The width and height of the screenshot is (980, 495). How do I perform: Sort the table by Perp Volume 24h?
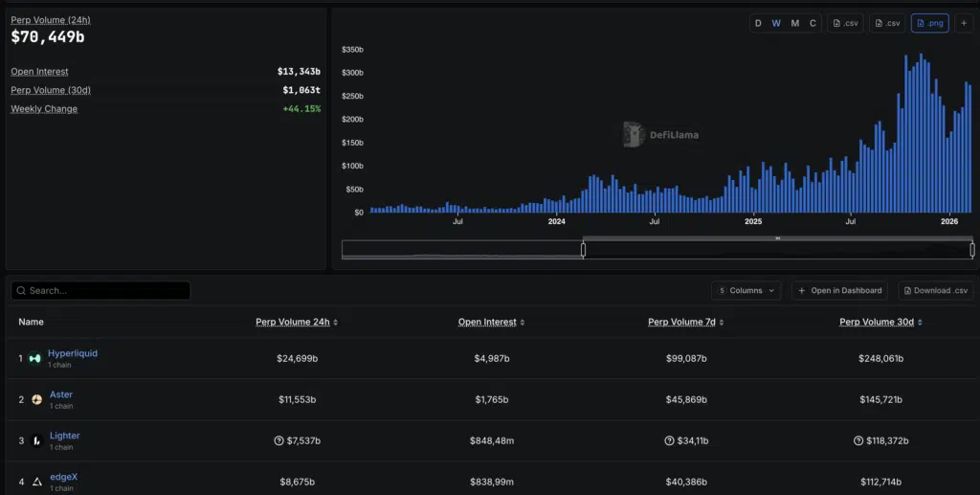pyautogui.click(x=296, y=322)
